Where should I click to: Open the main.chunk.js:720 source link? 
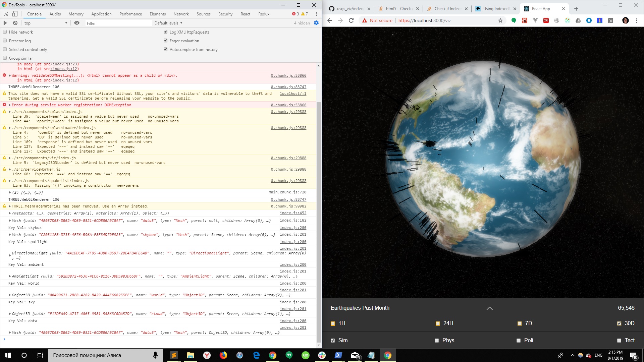coord(287,192)
